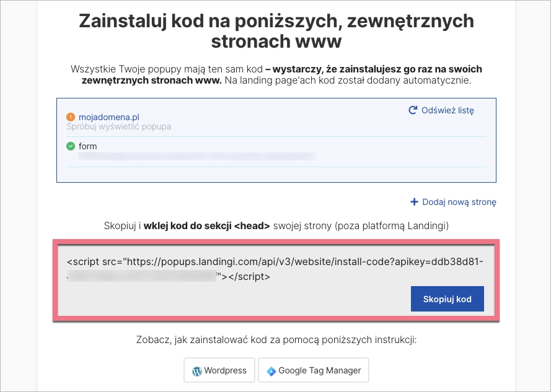Click the 'Zobacz, jak zainstalować kod' text line
Image resolution: width=551 pixels, height=392 pixels.
[x=276, y=341]
